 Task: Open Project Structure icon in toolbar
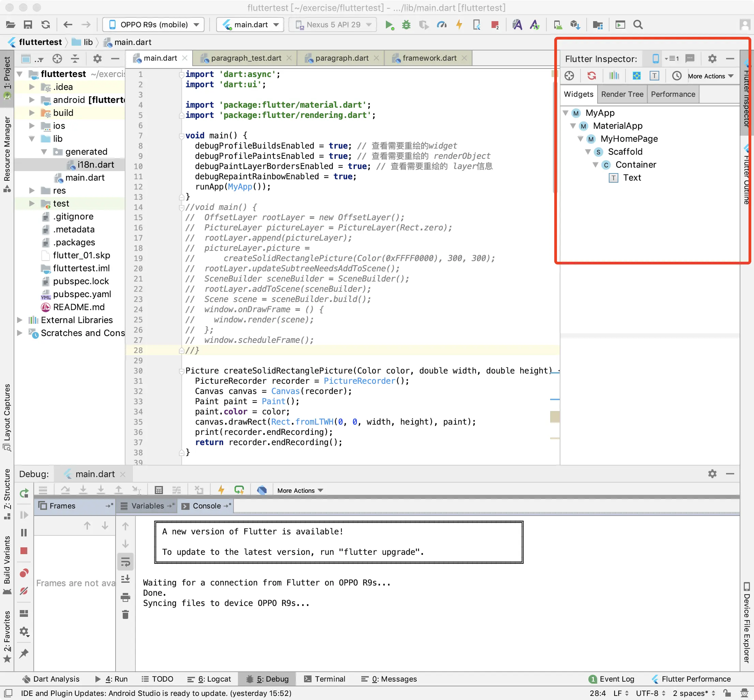598,25
